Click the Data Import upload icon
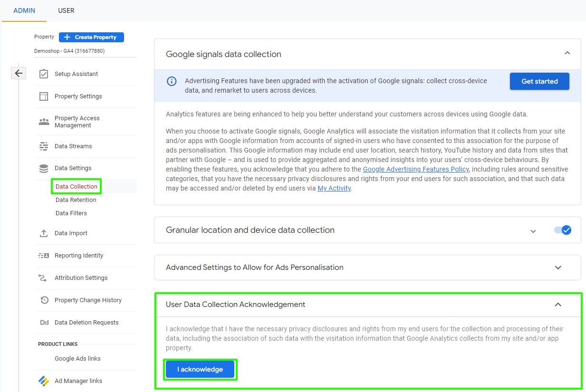 point(44,233)
